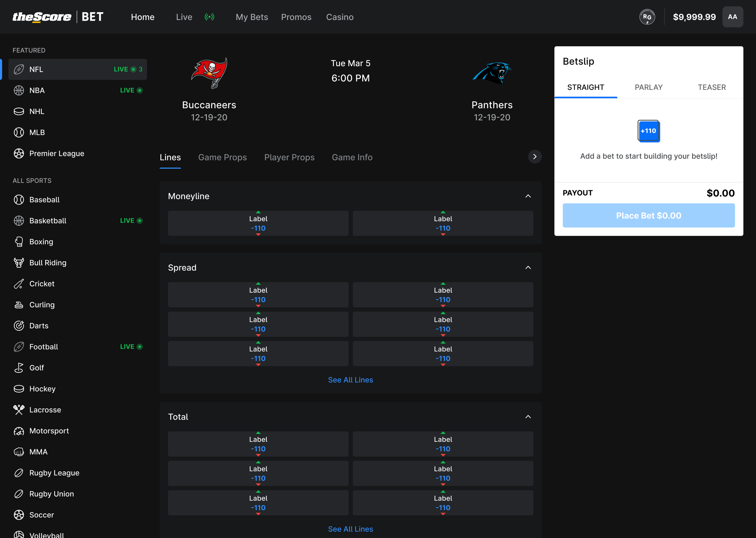Open the RG responsible gaming icon
Image resolution: width=756 pixels, height=538 pixels.
tap(647, 17)
